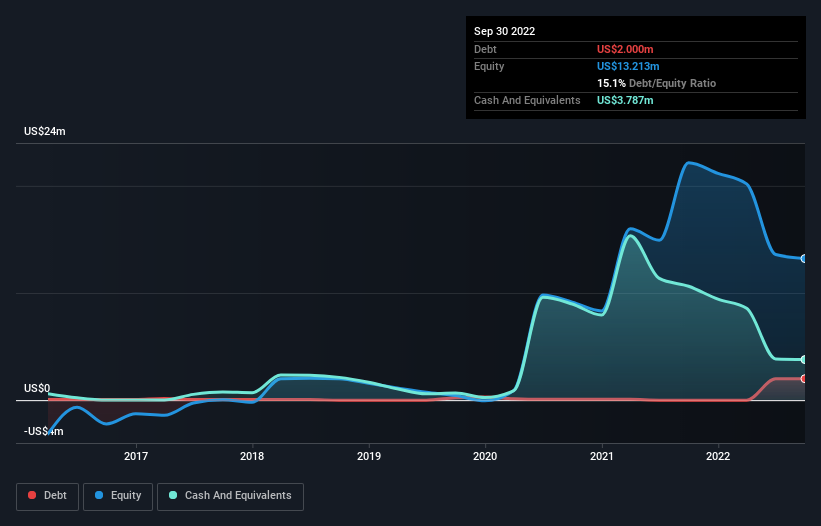Click tooltip's Cash And Equivalents row label
821x526 pixels.
[x=527, y=100]
